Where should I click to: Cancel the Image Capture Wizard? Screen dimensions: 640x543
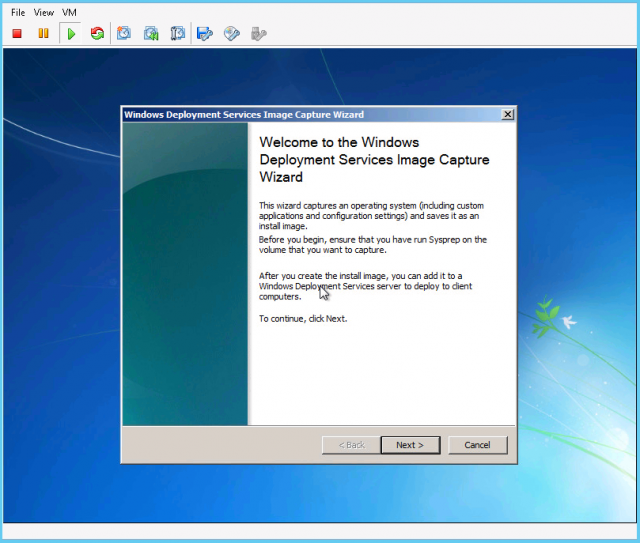click(x=477, y=445)
